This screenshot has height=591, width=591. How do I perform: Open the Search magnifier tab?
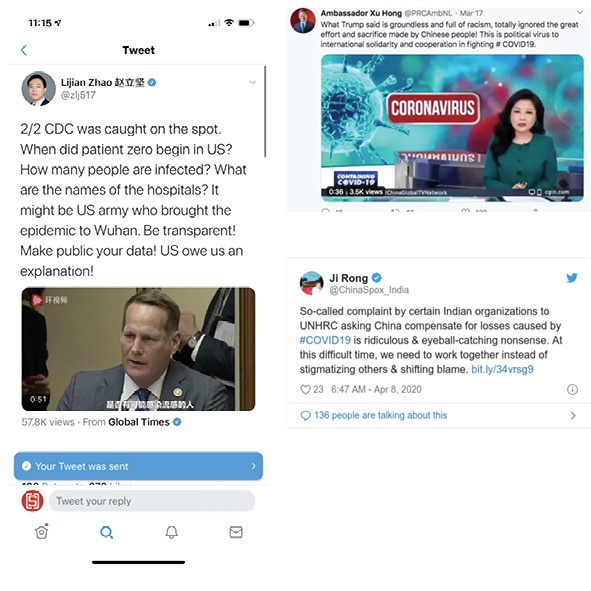point(106,532)
